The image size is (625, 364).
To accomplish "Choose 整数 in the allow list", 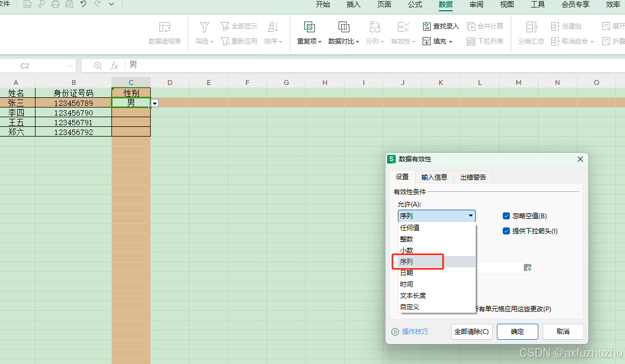I will click(x=437, y=239).
